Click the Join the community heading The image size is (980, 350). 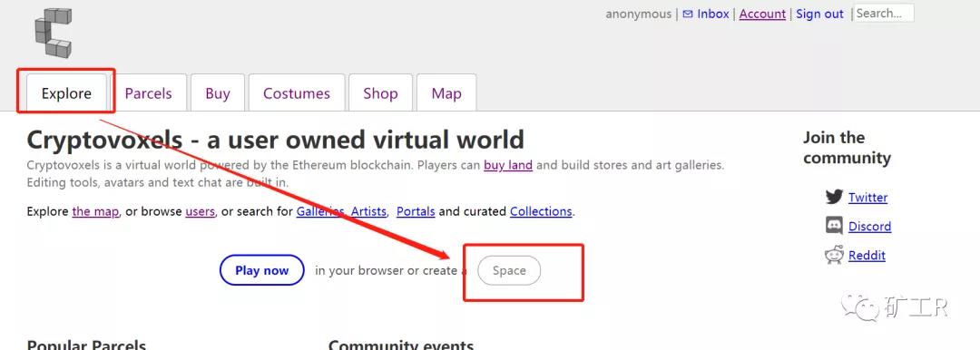pos(847,148)
